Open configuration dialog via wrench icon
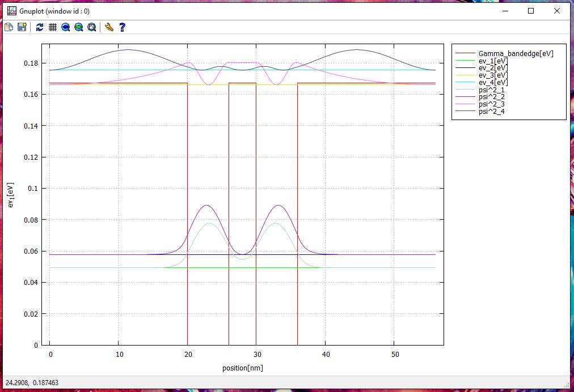The width and height of the screenshot is (574, 392). tap(109, 27)
